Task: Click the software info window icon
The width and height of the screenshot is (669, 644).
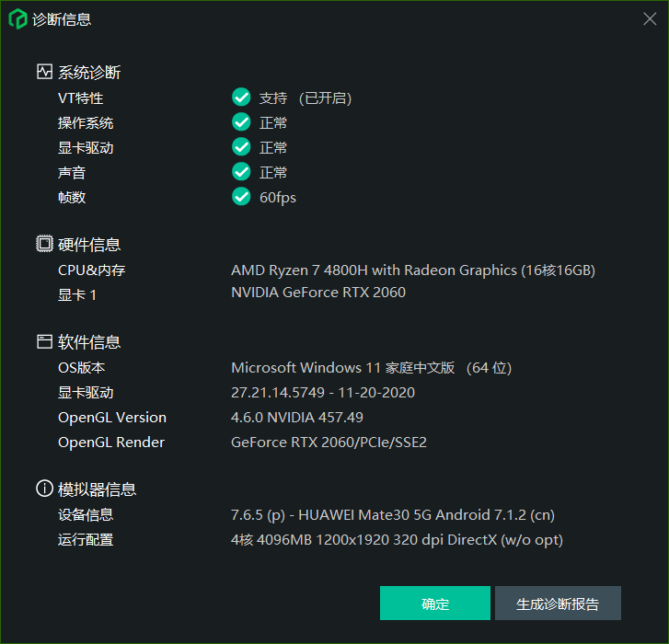Action: coord(44,341)
